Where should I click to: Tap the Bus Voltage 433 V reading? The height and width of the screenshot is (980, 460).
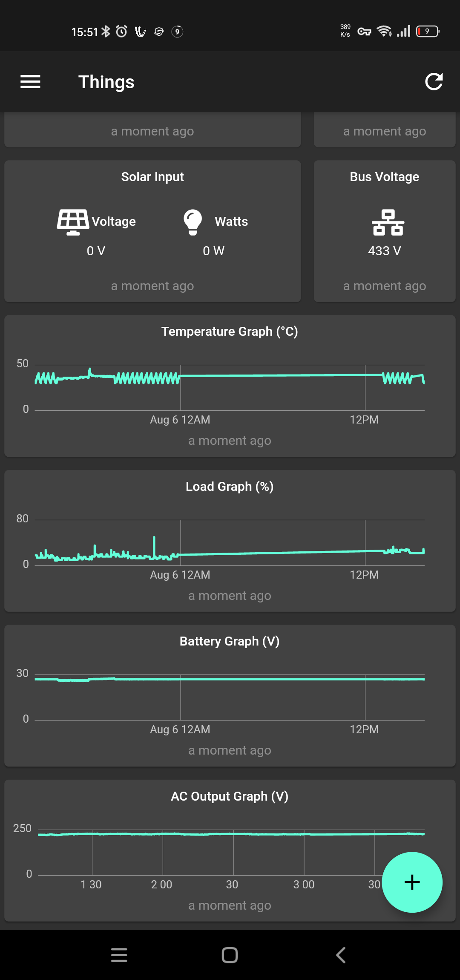pyautogui.click(x=384, y=251)
